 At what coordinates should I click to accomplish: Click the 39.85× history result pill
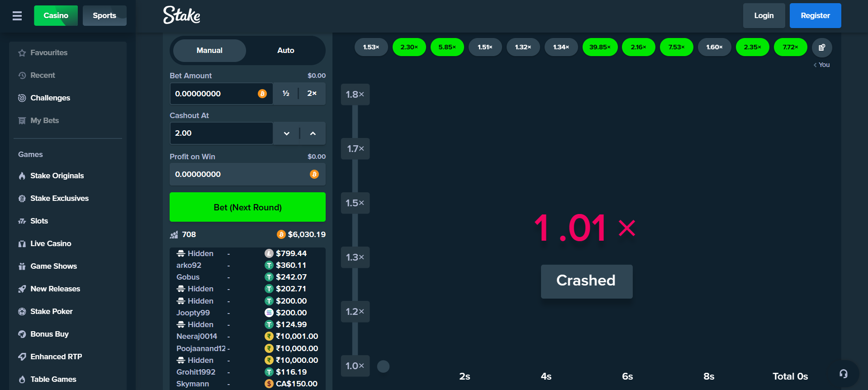(x=600, y=48)
